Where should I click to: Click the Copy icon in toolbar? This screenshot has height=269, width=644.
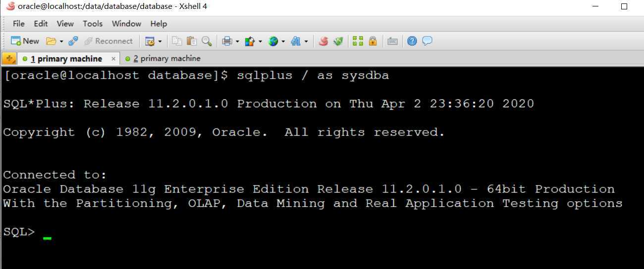(177, 41)
